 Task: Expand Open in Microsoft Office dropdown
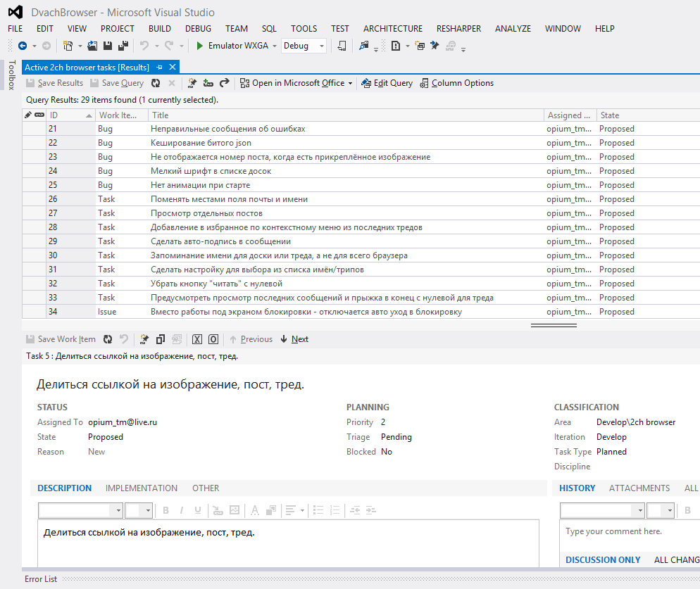[x=351, y=84]
